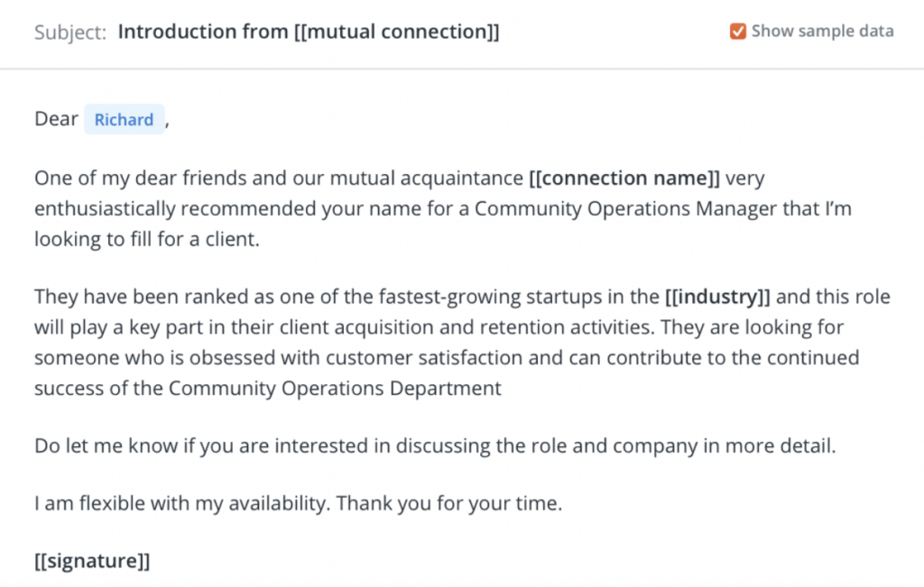The width and height of the screenshot is (924, 587).
Task: Click the 'obsessed with customer satisfaction' line
Action: click(x=447, y=358)
